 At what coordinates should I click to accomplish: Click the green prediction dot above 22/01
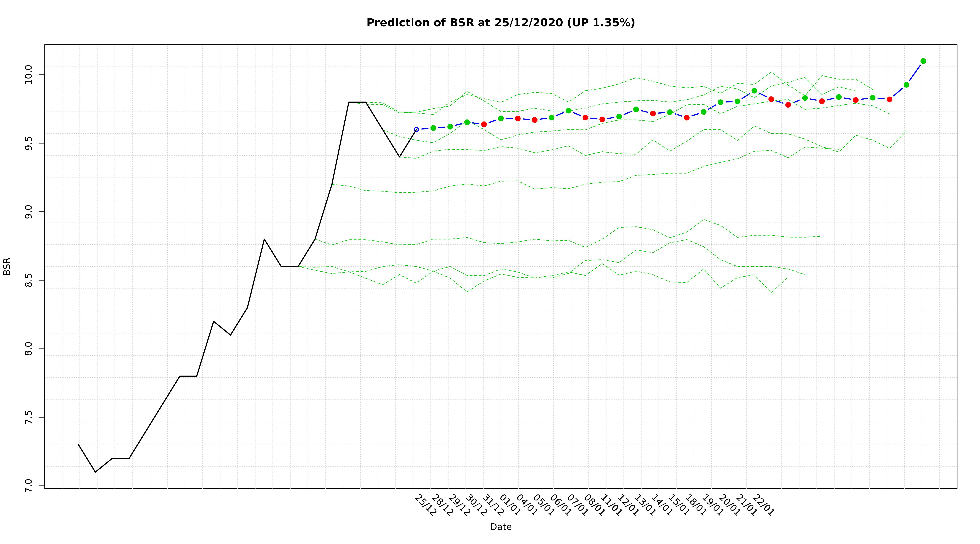tap(754, 91)
